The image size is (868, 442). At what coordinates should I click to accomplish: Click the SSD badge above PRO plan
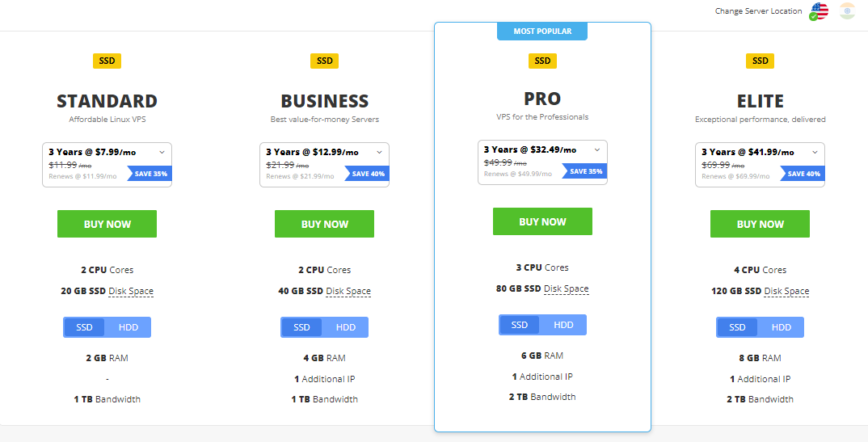(542, 61)
